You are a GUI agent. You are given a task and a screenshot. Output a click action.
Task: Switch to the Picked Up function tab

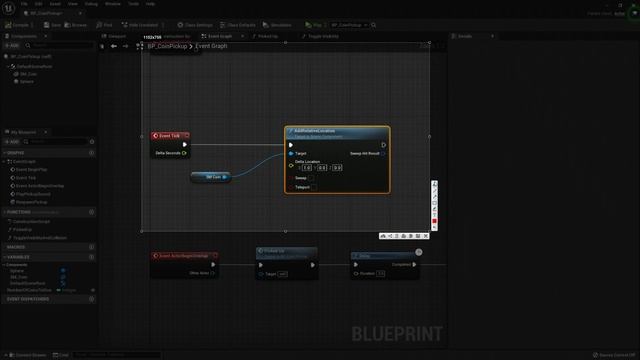coord(265,36)
